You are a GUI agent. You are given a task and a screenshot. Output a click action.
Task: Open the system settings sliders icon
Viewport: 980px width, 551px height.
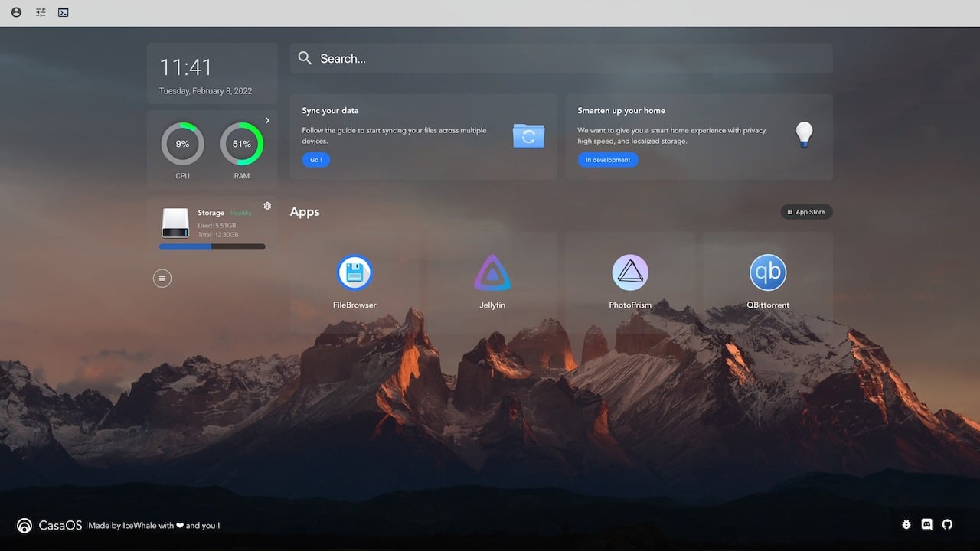[41, 12]
